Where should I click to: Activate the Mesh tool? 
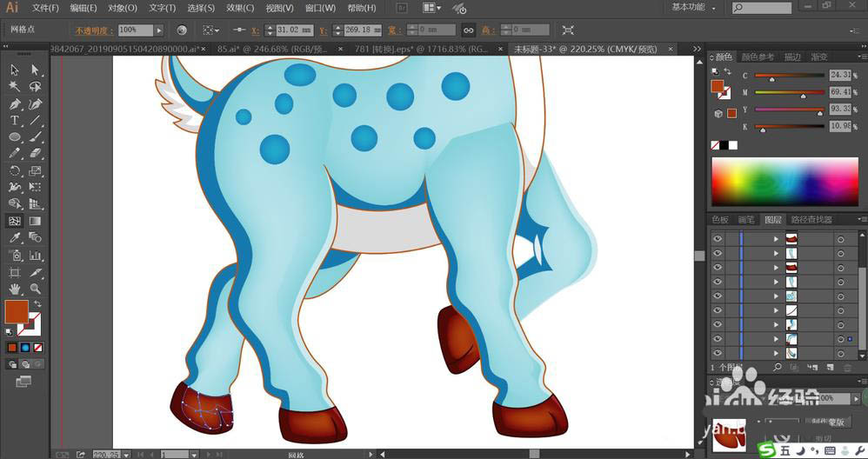coord(15,221)
